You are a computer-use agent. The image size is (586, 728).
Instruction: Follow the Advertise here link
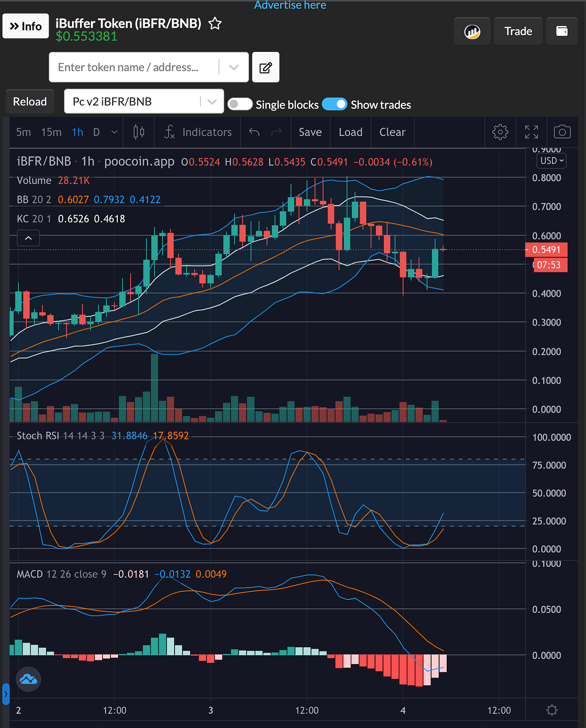[x=290, y=5]
